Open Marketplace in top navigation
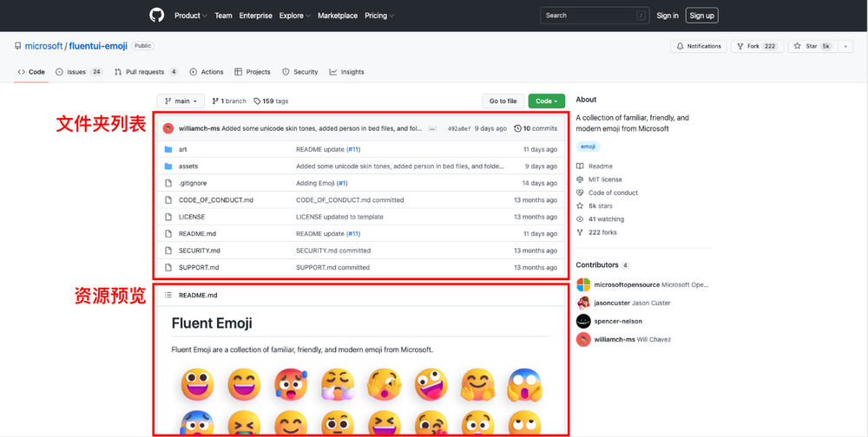This screenshot has width=868, height=437. [338, 16]
